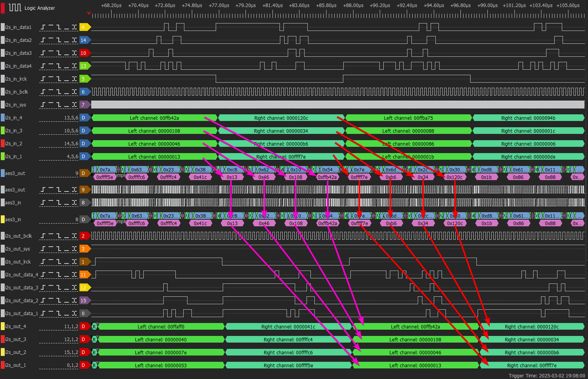Set falling-edge trigger on i2s_in_data3
Screen dimensions: 588x379
tap(59, 53)
